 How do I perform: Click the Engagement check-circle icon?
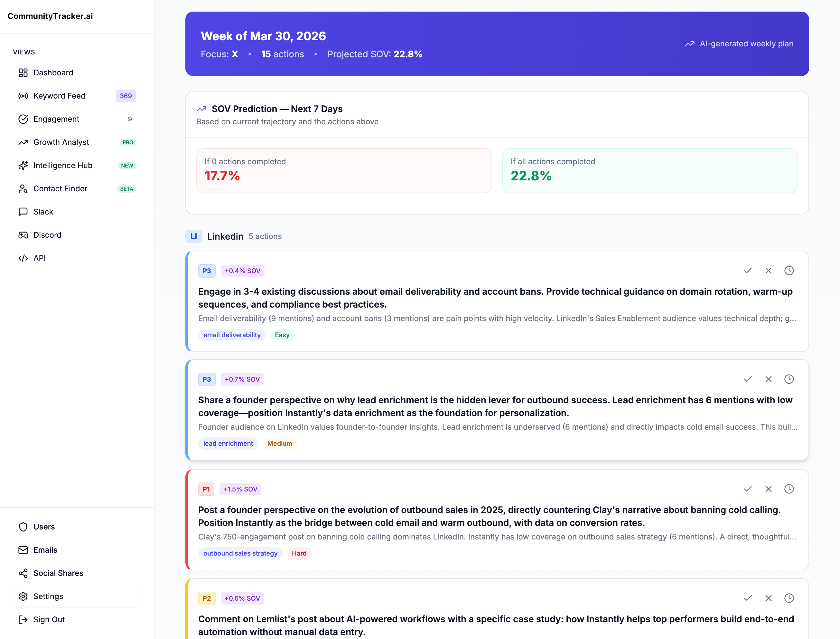(23, 119)
